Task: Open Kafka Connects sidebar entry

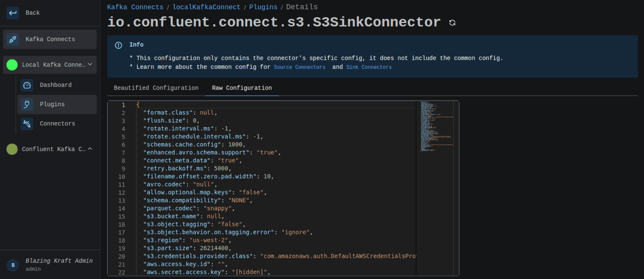Action: click(x=50, y=39)
